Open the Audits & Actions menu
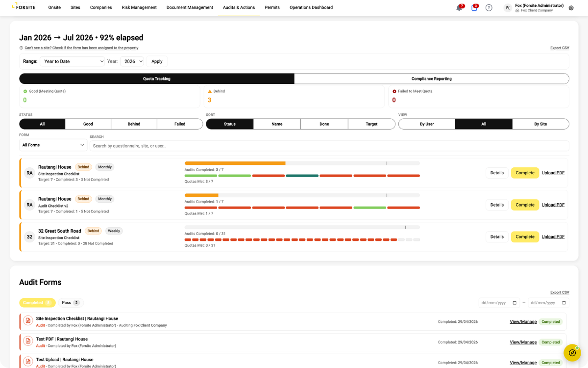Image resolution: width=588 pixels, height=368 pixels. [x=239, y=7]
